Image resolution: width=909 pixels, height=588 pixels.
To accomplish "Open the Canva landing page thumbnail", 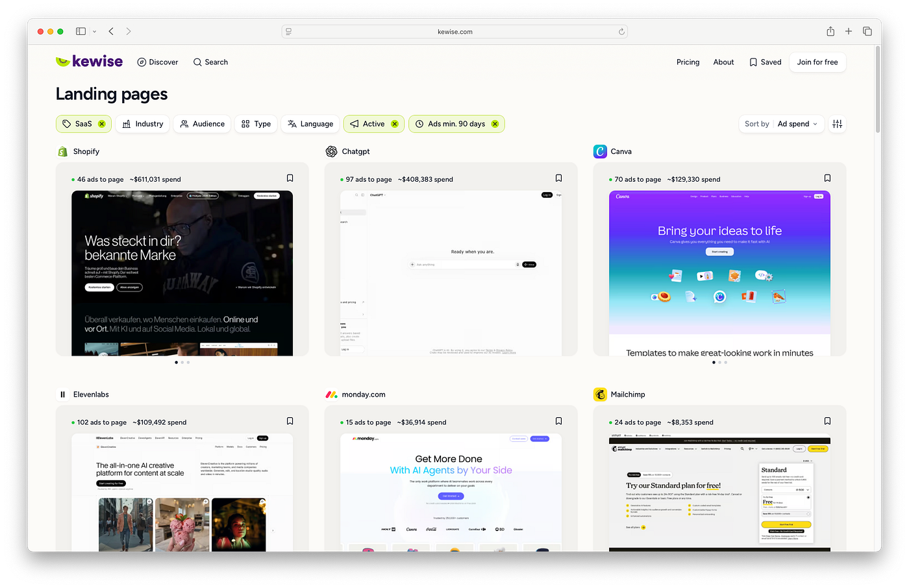I will [x=719, y=273].
